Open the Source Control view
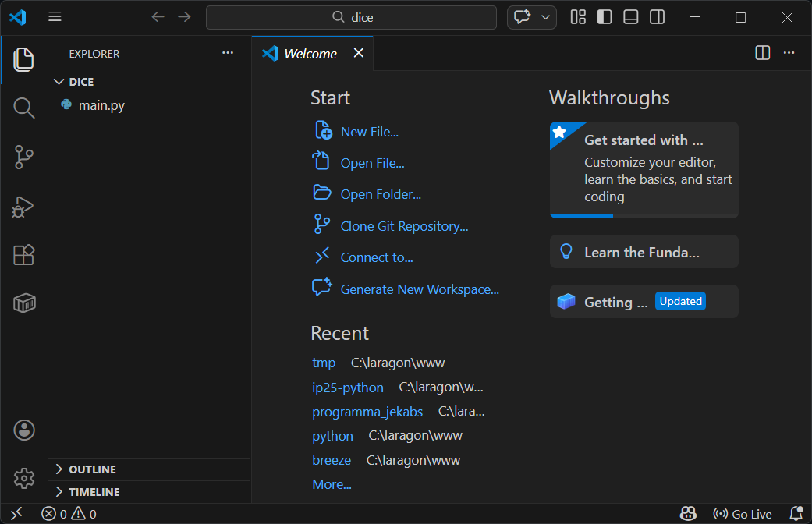812x524 pixels. pos(23,157)
